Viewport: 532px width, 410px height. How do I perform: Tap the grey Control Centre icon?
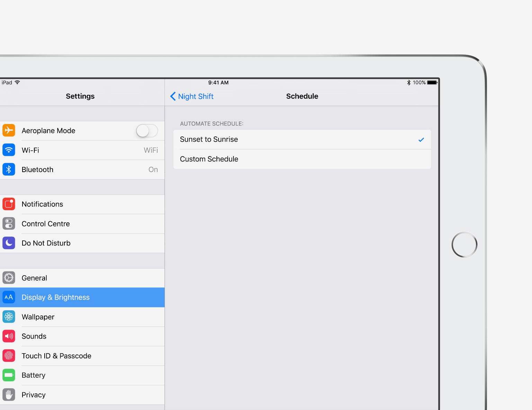[9, 224]
